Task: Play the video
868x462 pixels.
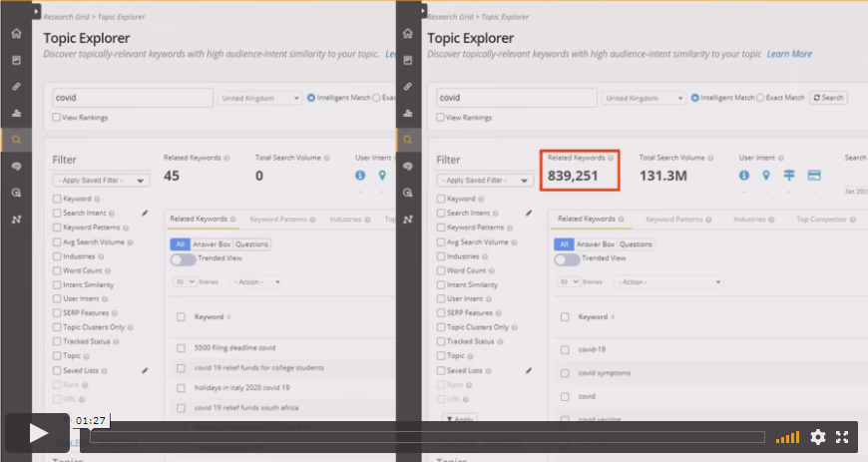Action: [39, 433]
